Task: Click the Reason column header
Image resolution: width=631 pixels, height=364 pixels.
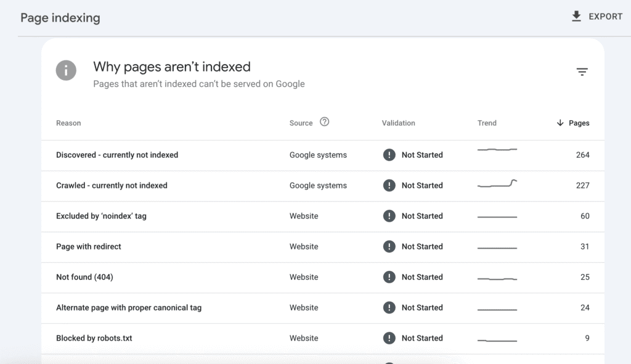Action: 68,123
